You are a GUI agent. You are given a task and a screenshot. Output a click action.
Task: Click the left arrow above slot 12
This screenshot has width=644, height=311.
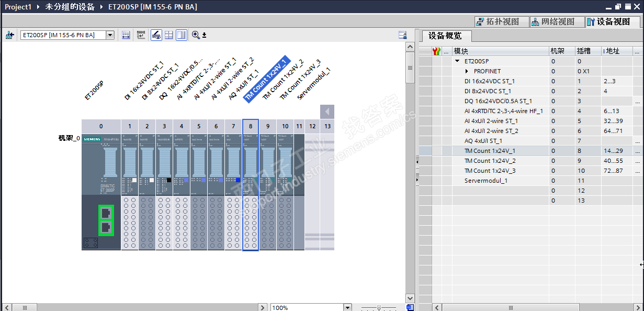pos(327,112)
